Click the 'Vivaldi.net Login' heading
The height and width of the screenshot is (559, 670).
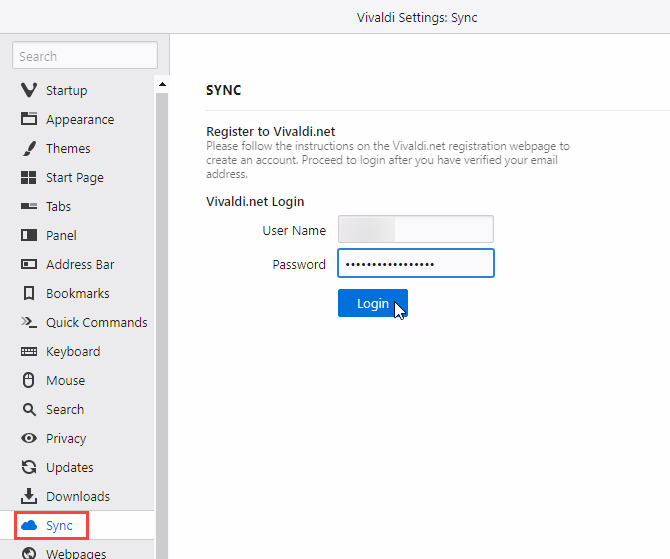tap(255, 201)
